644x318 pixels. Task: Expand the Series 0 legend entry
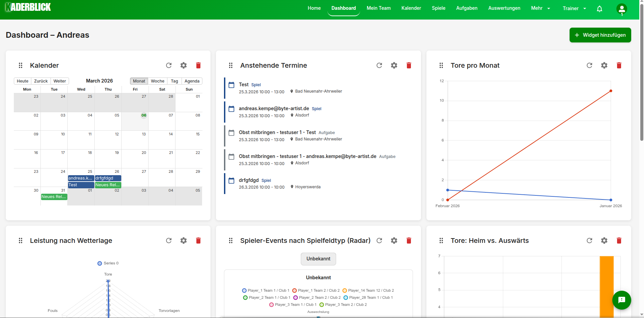[107, 263]
